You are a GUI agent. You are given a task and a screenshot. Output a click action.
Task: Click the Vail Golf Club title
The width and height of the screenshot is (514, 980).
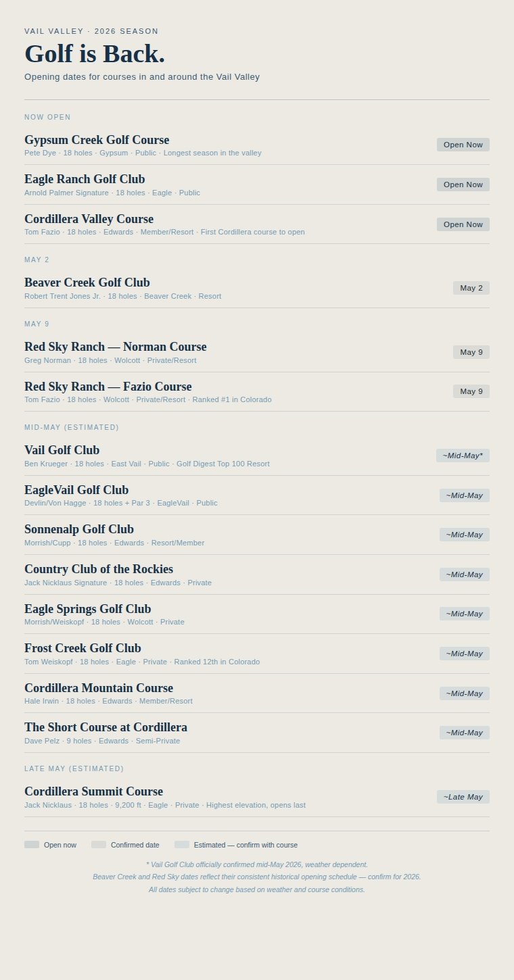pos(62,450)
